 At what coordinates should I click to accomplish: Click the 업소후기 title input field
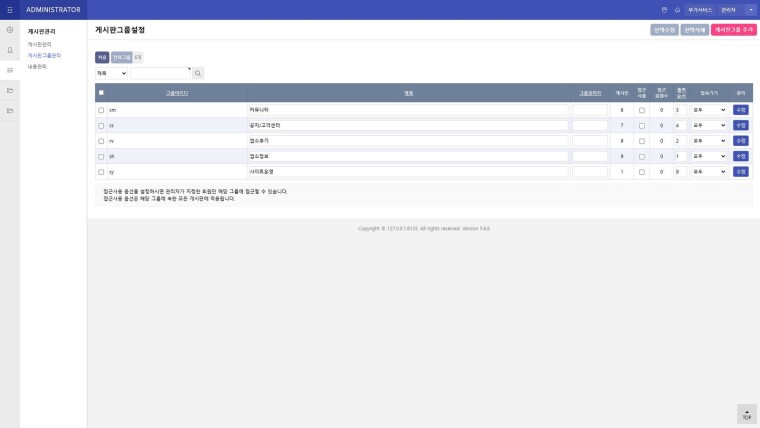(x=408, y=141)
